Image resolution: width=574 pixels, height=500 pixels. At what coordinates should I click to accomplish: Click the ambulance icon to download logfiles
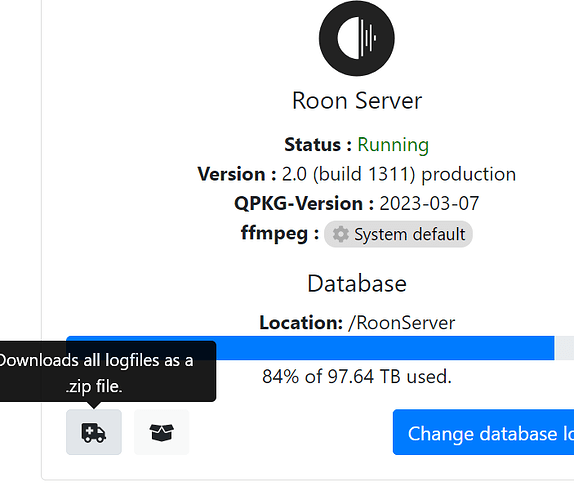94,432
